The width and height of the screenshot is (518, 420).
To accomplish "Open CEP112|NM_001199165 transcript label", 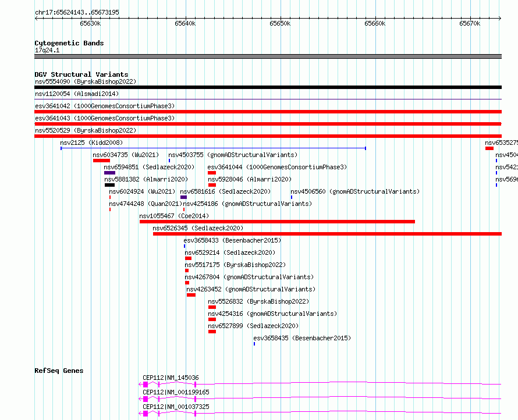I will [176, 392].
